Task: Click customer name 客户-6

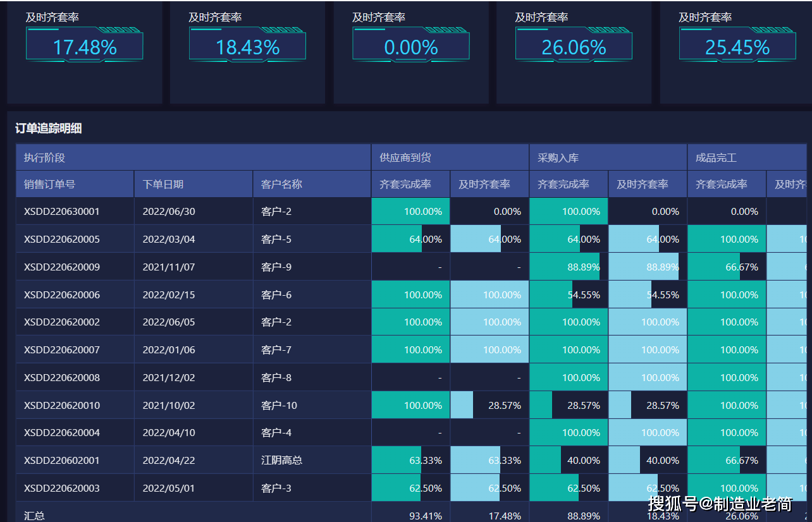Action: (x=276, y=295)
